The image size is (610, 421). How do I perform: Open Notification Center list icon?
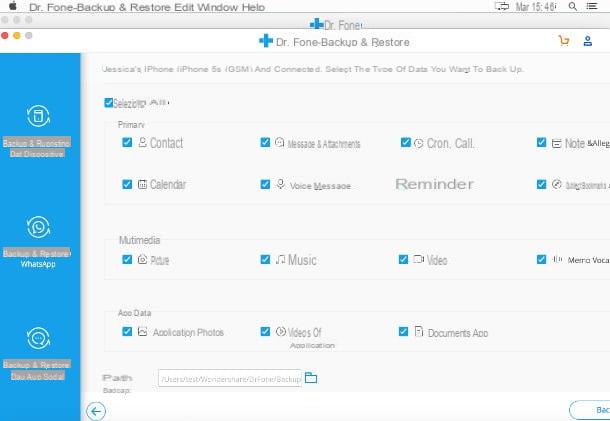click(592, 6)
